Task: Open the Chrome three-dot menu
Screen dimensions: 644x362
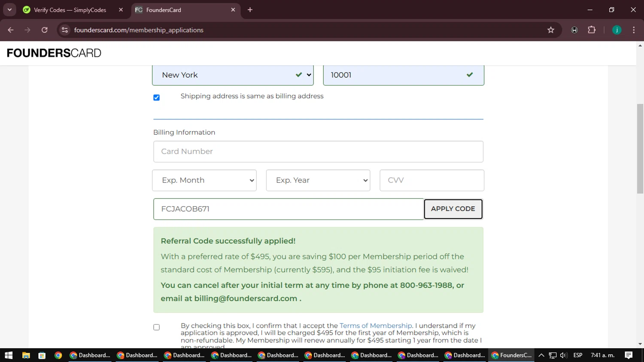Action: pyautogui.click(x=634, y=30)
